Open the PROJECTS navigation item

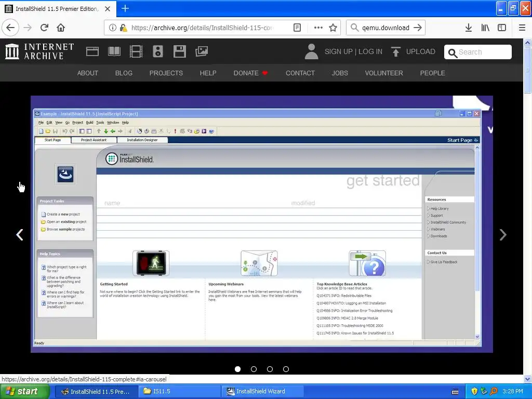coord(166,73)
